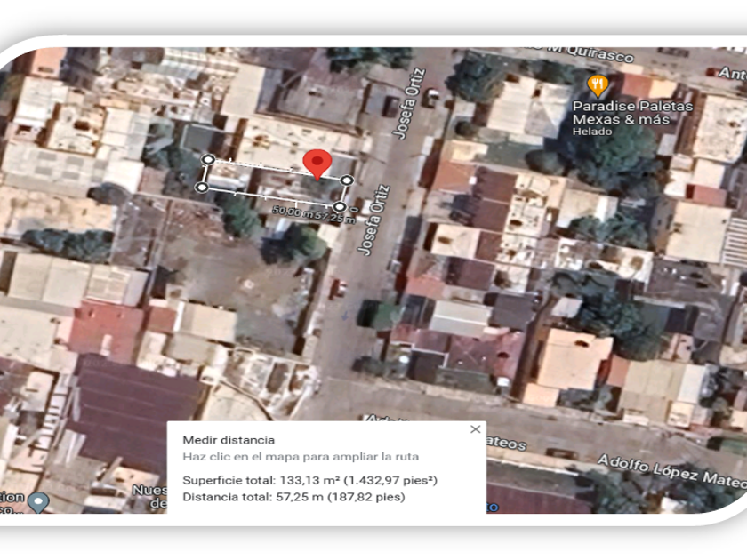Select the bottom-right measurement point handle
This screenshot has height=560, width=747.
(x=339, y=206)
